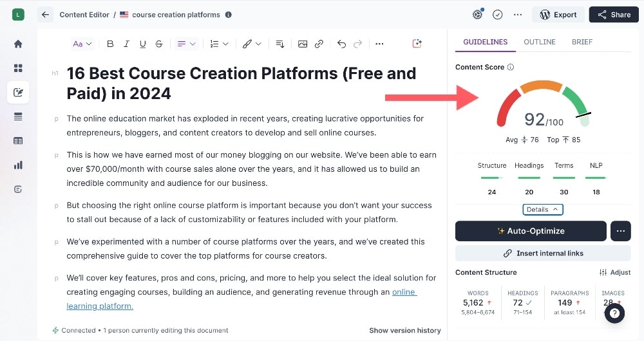644x341 pixels.
Task: Click the Insert internal links button
Action: (543, 253)
